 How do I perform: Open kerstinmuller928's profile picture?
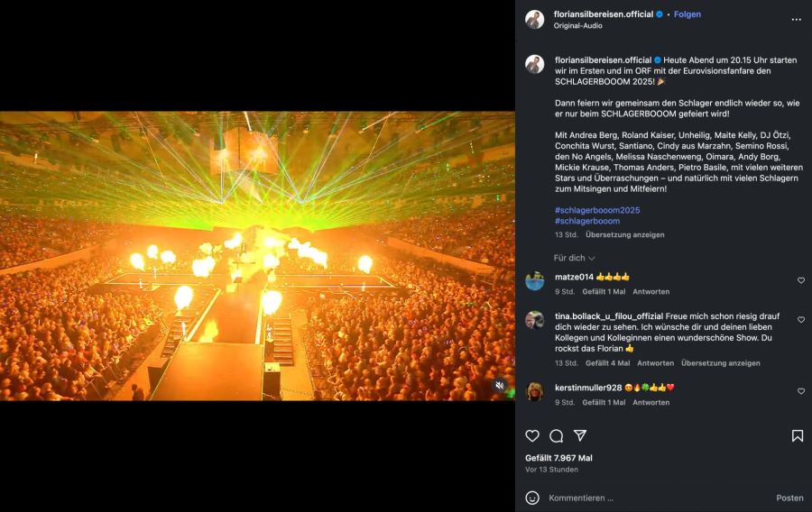pos(535,391)
